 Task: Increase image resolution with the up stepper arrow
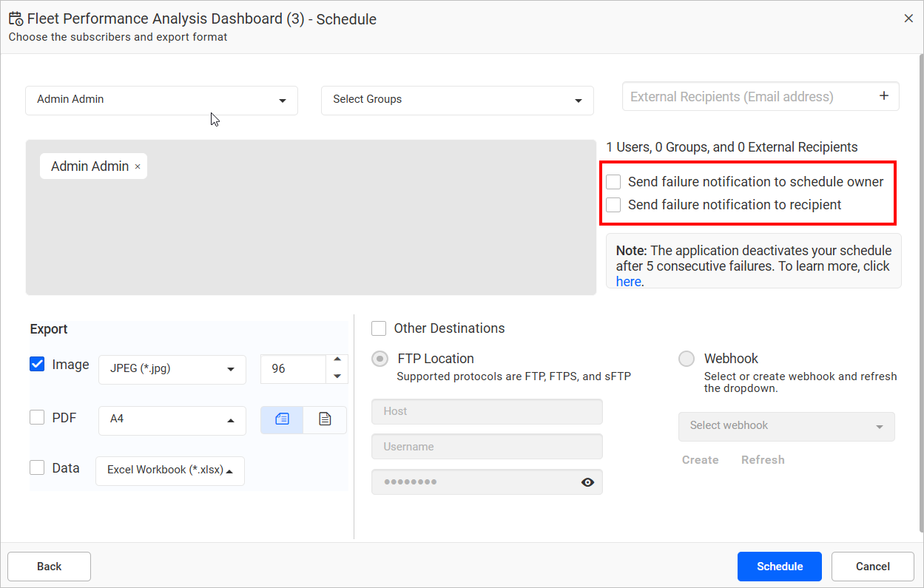tap(339, 362)
